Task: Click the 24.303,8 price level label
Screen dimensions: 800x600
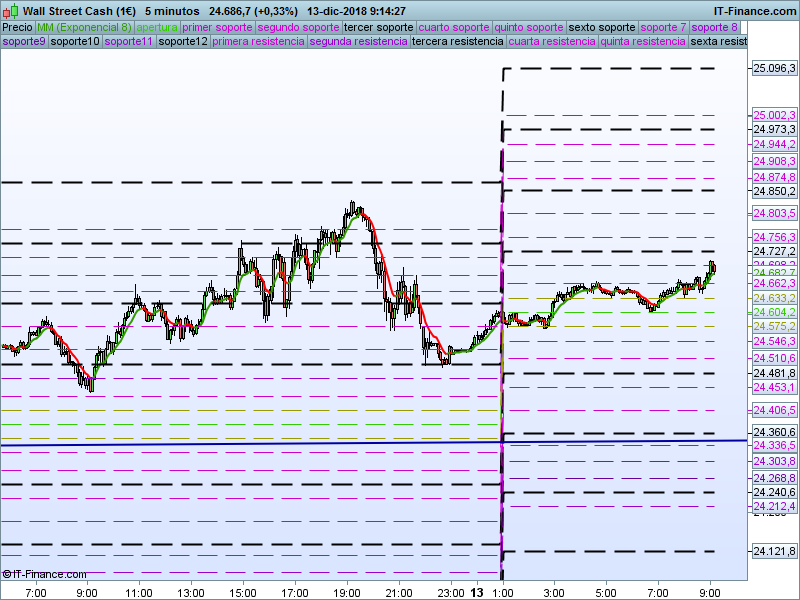Action: click(774, 461)
